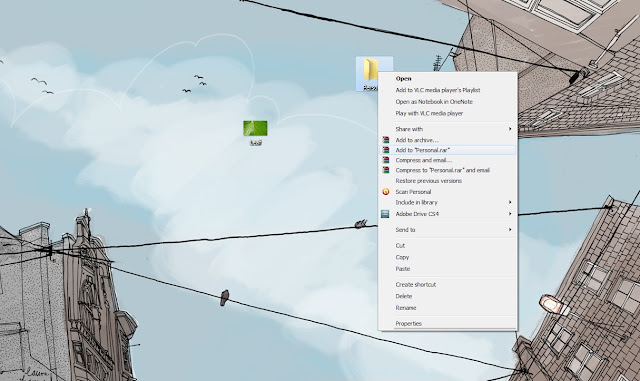
Task: Click the Personal folder icon on desktop
Action: (x=371, y=69)
